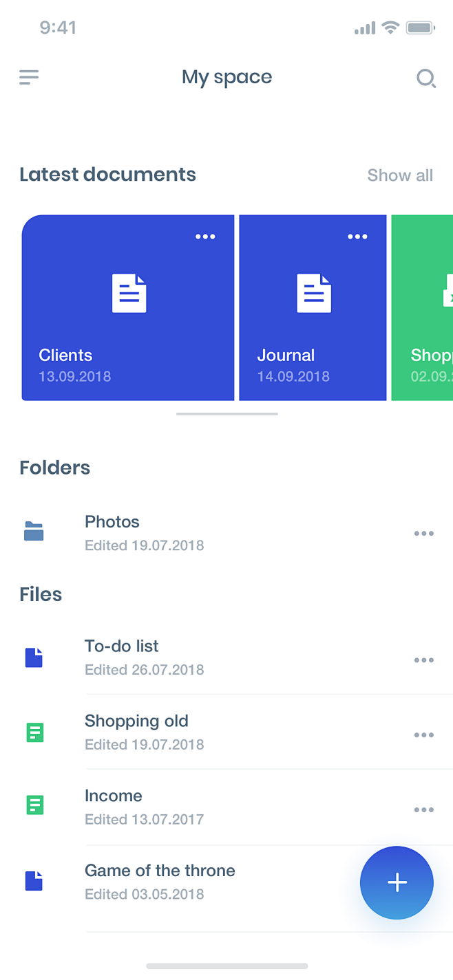The width and height of the screenshot is (453, 980).
Task: Click the Shopping old spreadsheet icon
Action: 34,732
